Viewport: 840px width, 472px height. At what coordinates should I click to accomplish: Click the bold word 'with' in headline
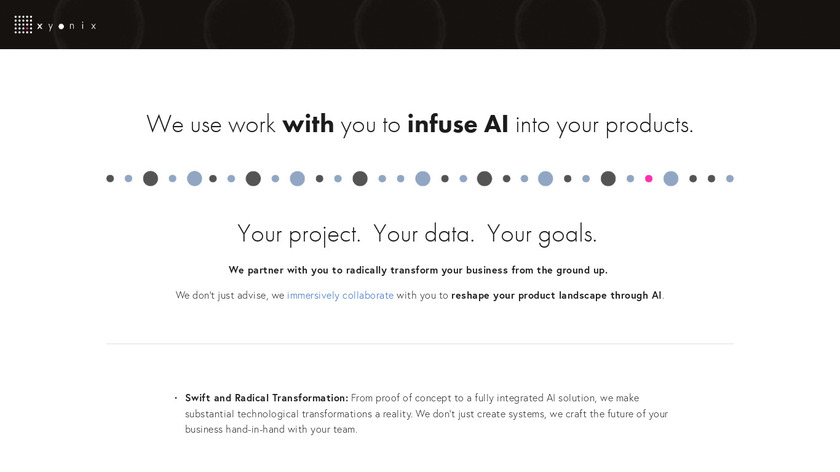(x=308, y=124)
